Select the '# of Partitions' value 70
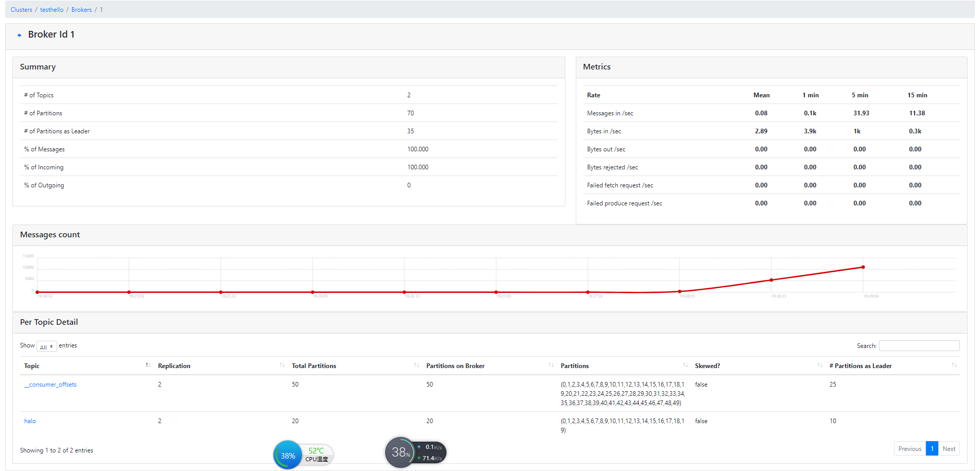This screenshot has height=471, width=980. pyautogui.click(x=410, y=113)
